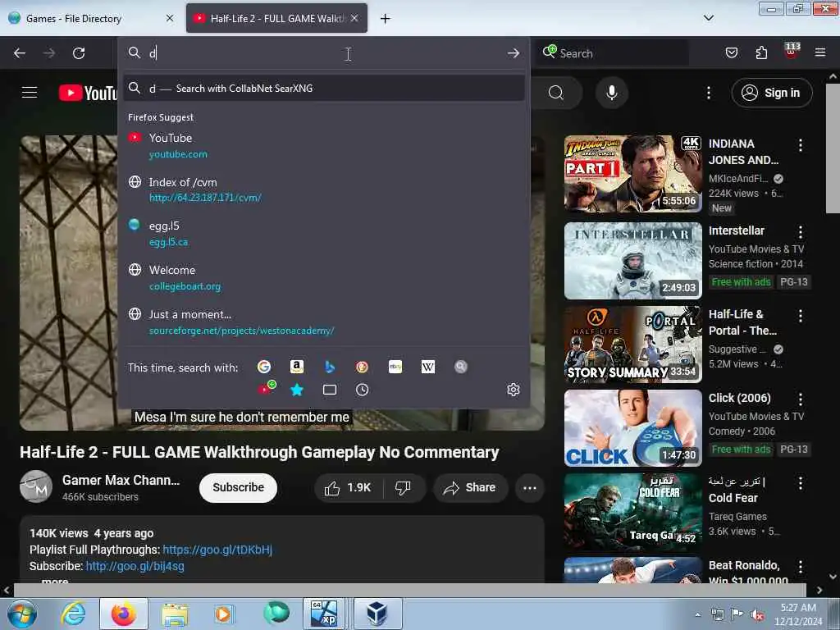The width and height of the screenshot is (840, 630).
Task: Open the Interstellar movie thumbnail
Action: pyautogui.click(x=632, y=260)
